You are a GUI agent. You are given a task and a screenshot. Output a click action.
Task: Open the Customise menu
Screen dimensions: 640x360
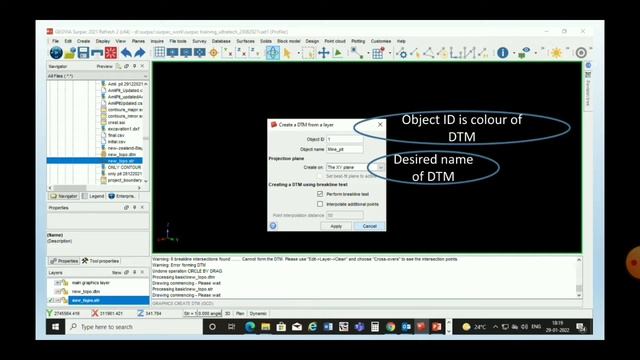(381, 41)
